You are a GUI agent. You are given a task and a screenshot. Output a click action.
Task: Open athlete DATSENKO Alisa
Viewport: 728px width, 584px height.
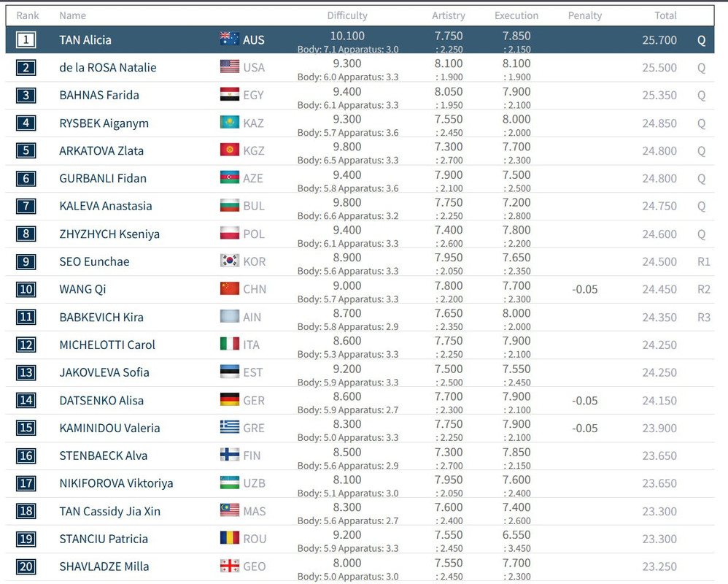(101, 401)
